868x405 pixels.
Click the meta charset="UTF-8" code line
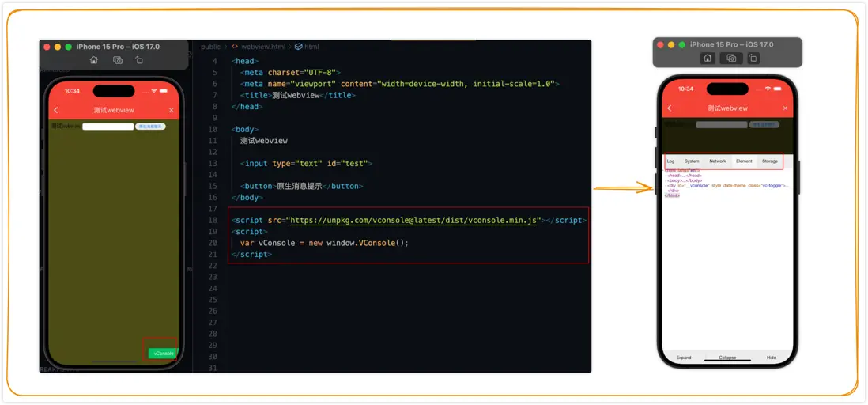(x=291, y=73)
